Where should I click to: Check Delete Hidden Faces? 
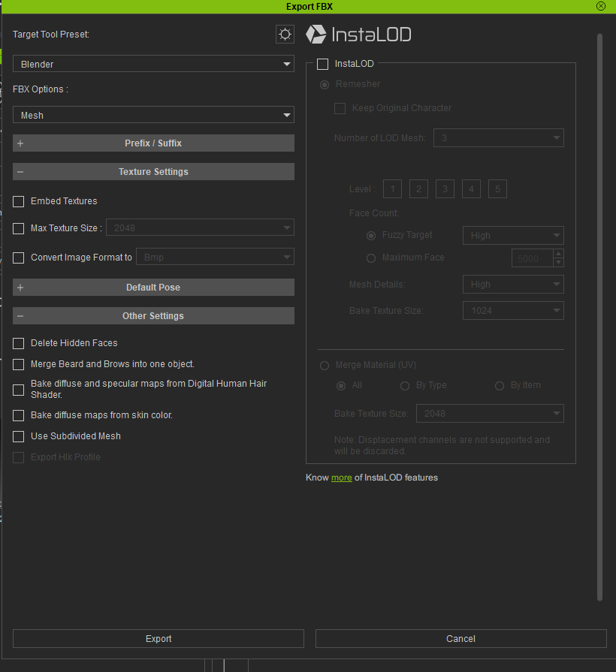[19, 343]
